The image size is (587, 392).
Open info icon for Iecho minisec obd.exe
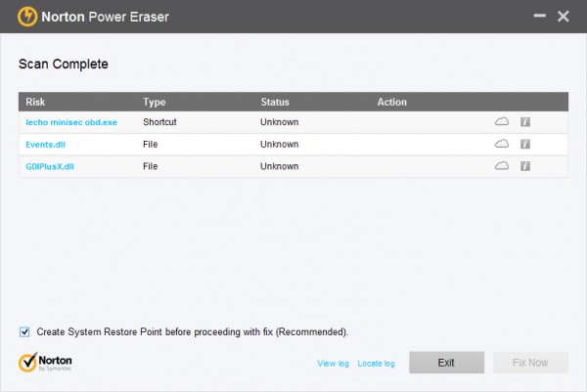[525, 121]
